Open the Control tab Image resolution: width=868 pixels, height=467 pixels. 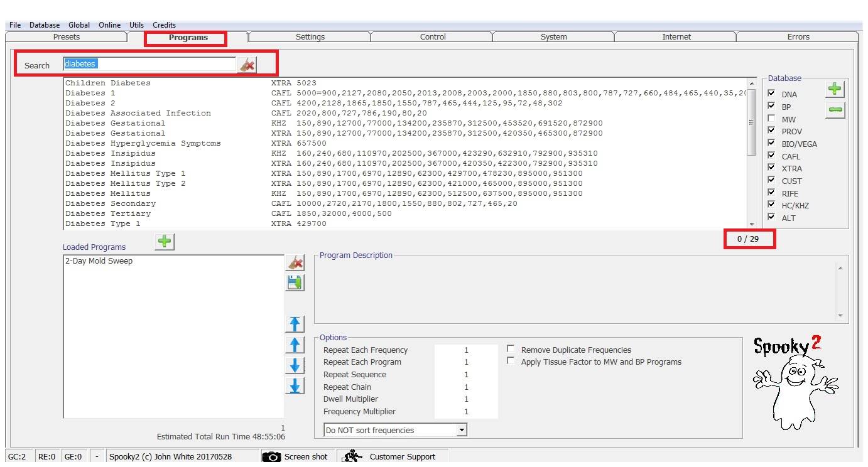tap(433, 37)
